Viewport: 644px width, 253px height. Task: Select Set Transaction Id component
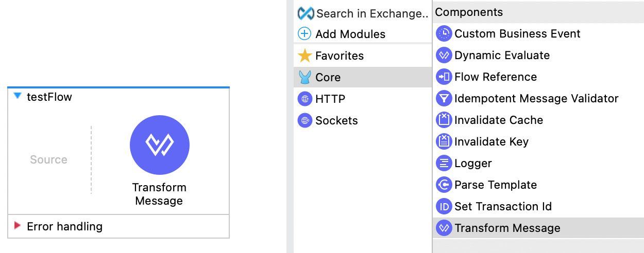(x=538, y=207)
